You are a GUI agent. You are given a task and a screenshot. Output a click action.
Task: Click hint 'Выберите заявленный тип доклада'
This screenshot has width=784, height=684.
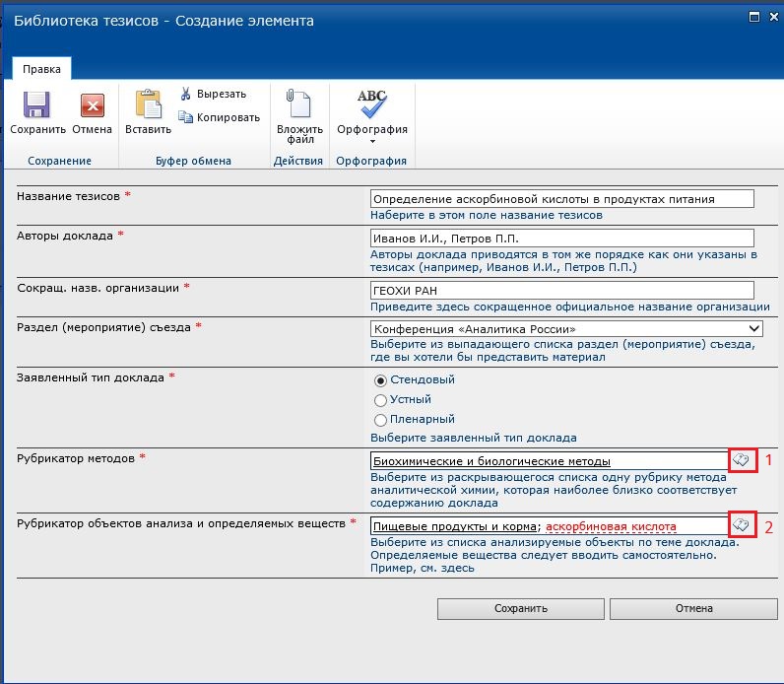point(473,438)
